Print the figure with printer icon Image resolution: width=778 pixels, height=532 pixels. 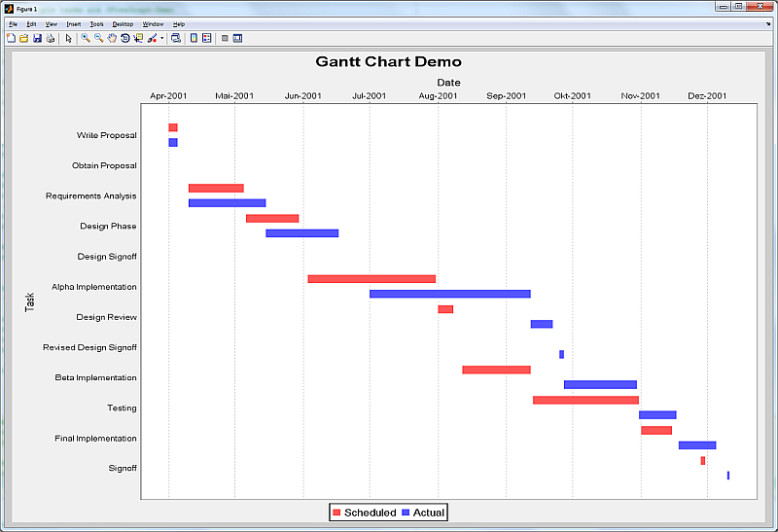pos(51,38)
